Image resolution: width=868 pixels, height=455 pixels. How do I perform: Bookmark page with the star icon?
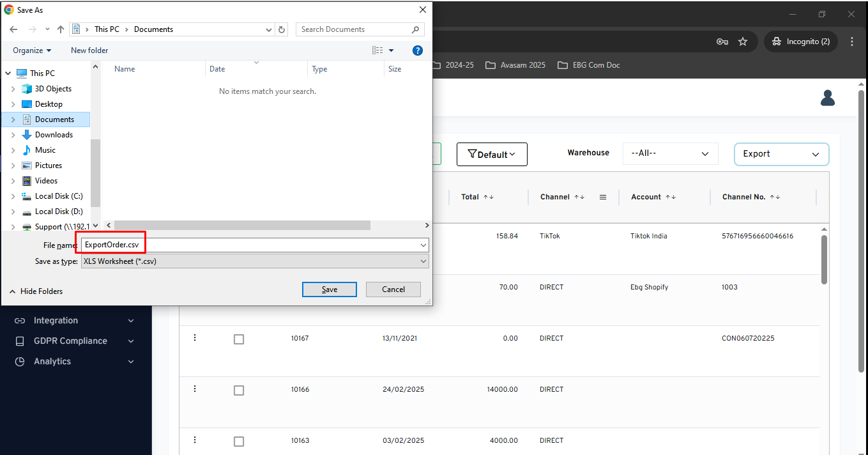pos(743,42)
